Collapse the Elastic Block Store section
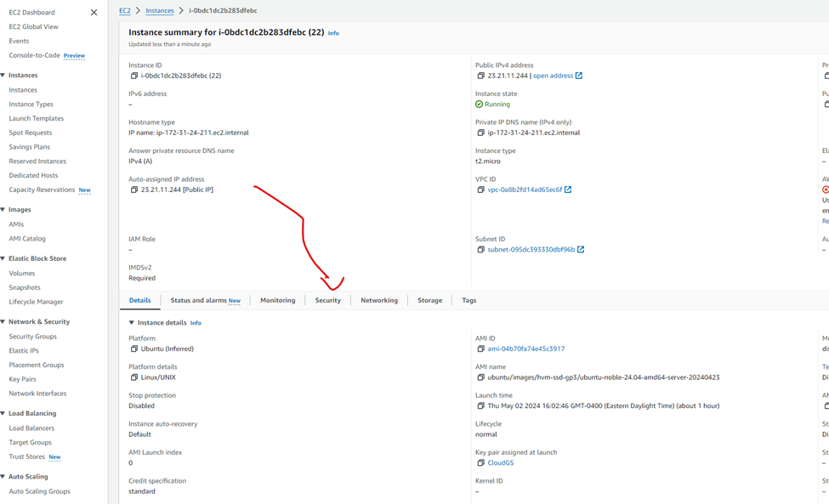 click(x=3, y=258)
